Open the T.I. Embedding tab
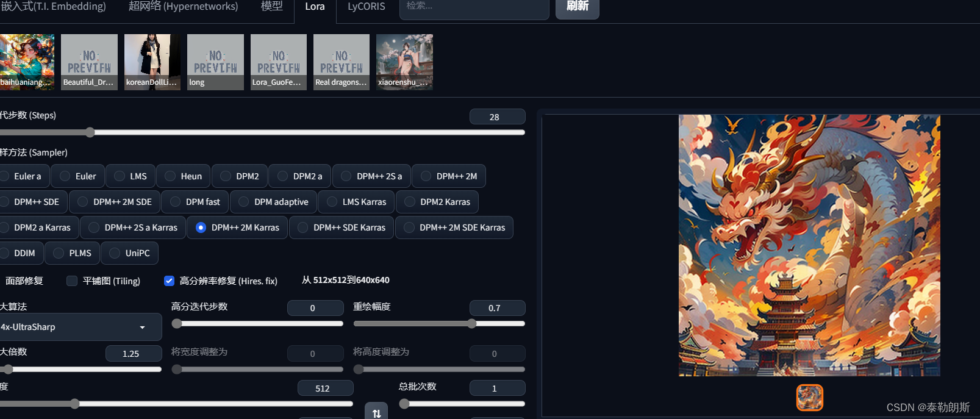 pos(53,7)
